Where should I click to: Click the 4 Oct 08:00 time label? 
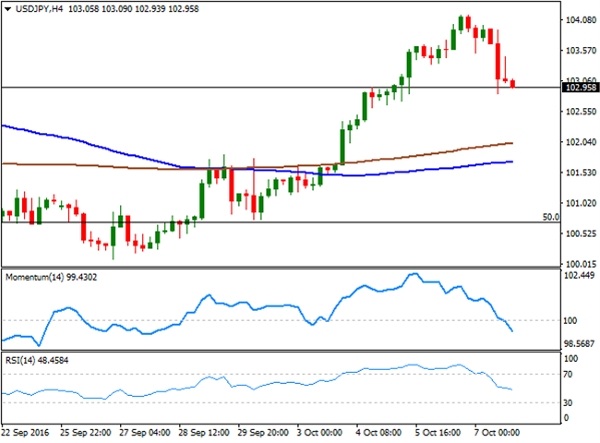[379, 433]
